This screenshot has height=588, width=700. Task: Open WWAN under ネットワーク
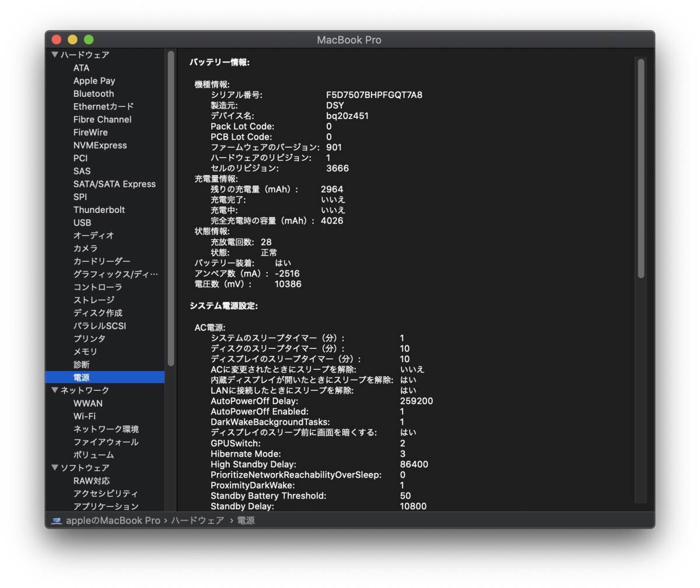[87, 403]
